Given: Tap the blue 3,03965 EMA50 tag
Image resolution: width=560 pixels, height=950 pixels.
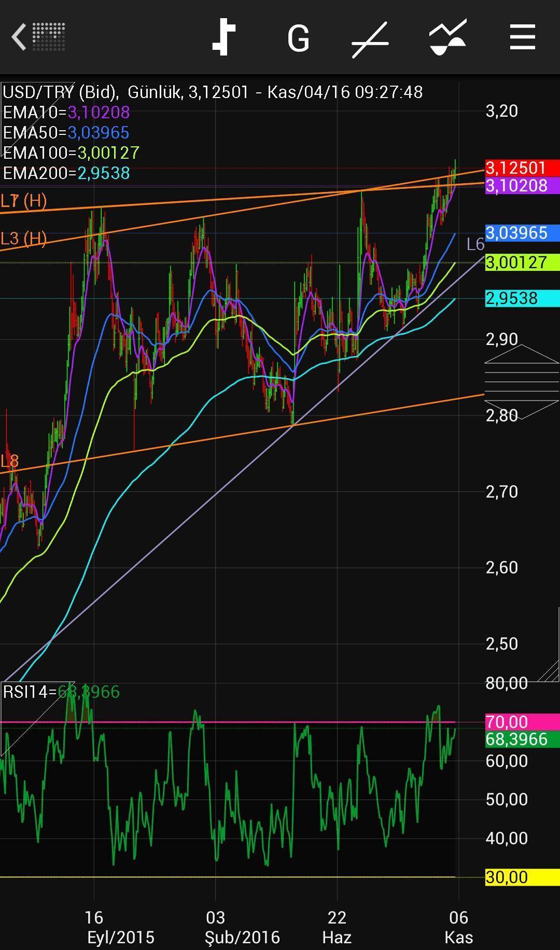Looking at the screenshot, I should [522, 233].
